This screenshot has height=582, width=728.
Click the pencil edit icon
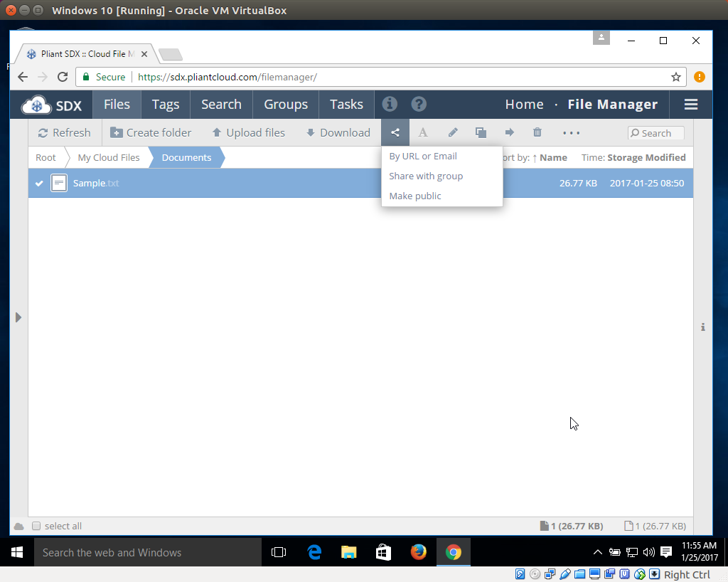pyautogui.click(x=453, y=133)
